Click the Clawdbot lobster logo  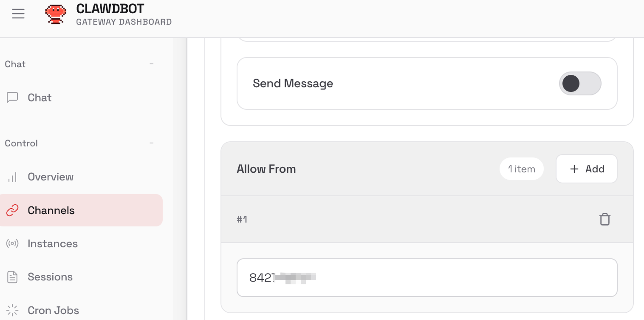[x=55, y=14]
